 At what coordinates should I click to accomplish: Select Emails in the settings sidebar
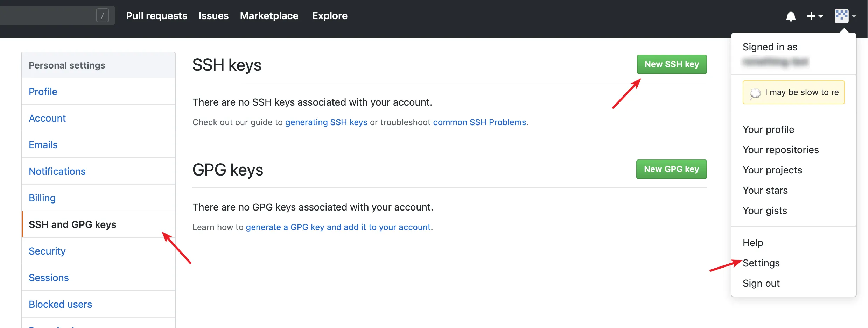coord(98,145)
